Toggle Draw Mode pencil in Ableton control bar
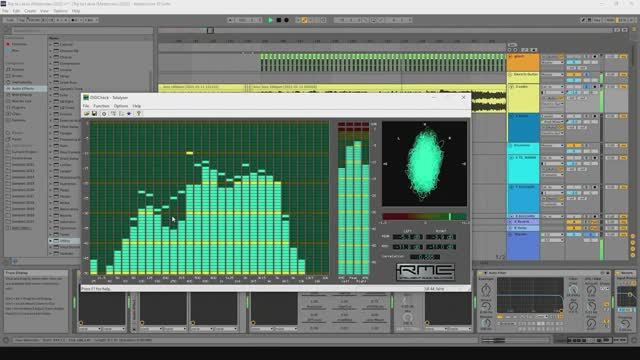 (x=584, y=20)
